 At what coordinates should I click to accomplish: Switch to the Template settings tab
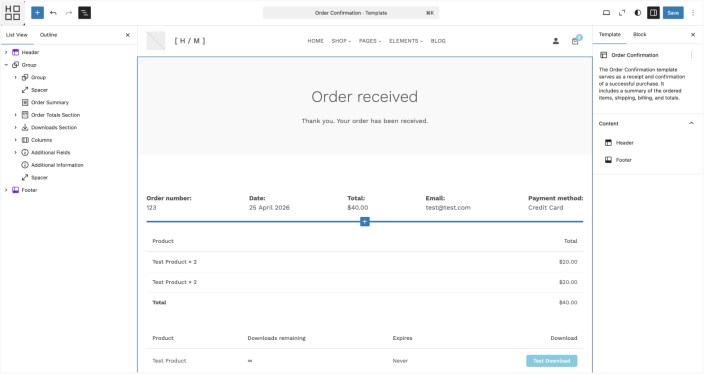click(x=610, y=35)
